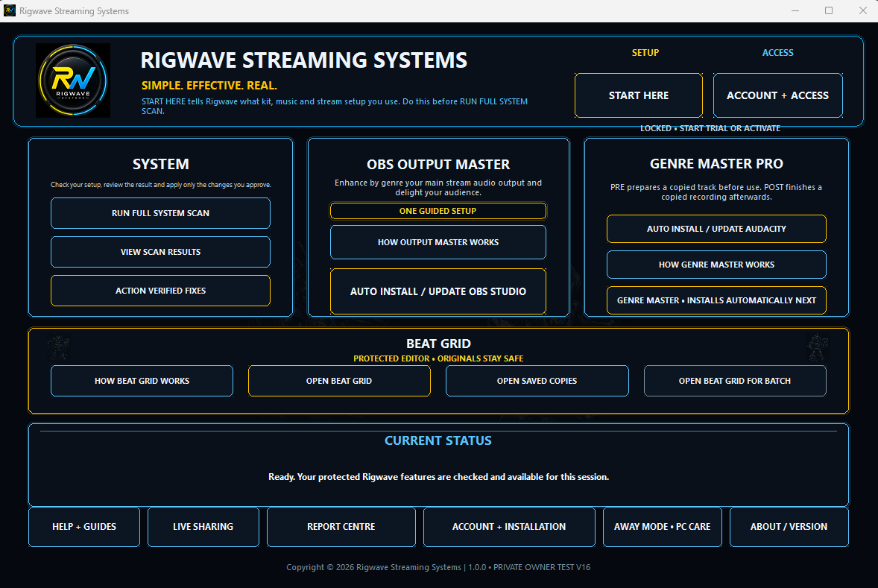Open HOW BEAT GRID WORKS
Viewport: 878px width, 588px height.
[x=142, y=381]
